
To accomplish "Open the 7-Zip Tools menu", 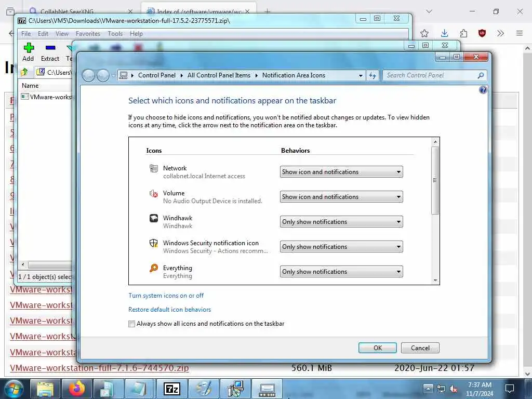I will coord(115,34).
